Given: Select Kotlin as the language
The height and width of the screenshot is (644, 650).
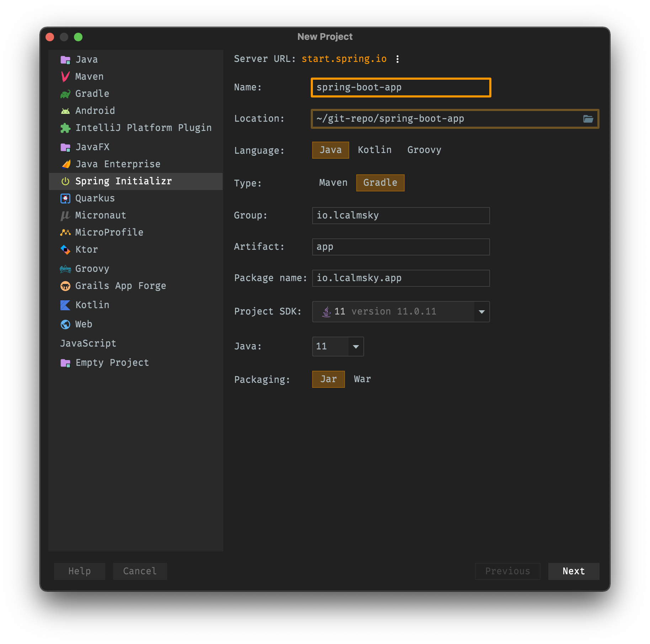Looking at the screenshot, I should (x=375, y=150).
